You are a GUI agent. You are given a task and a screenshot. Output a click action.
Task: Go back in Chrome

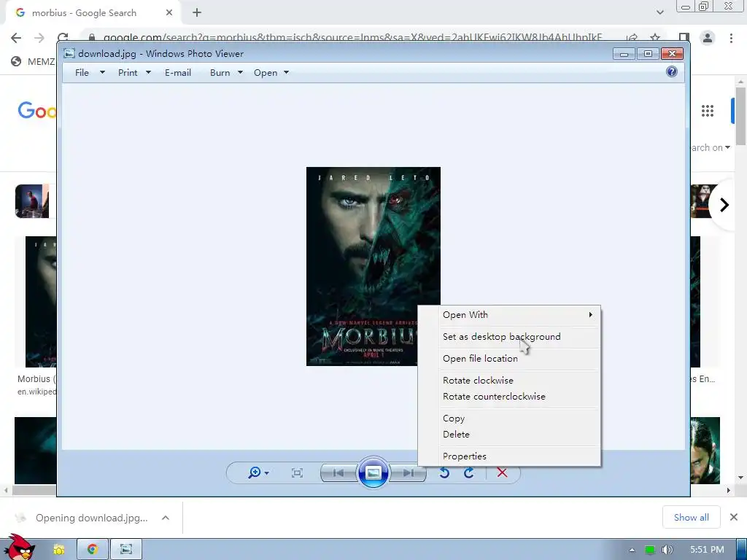tap(16, 38)
